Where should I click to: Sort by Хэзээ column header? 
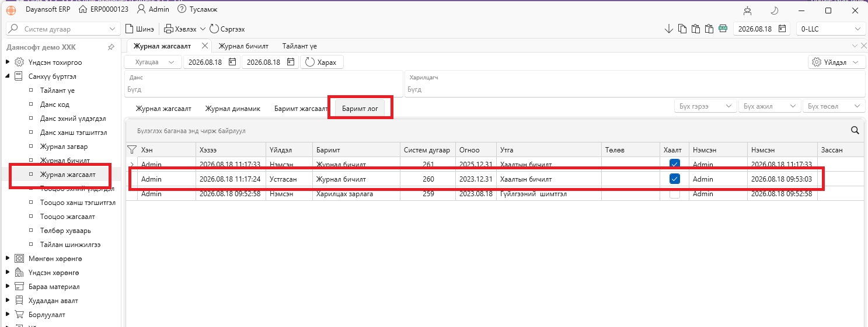tap(231, 150)
